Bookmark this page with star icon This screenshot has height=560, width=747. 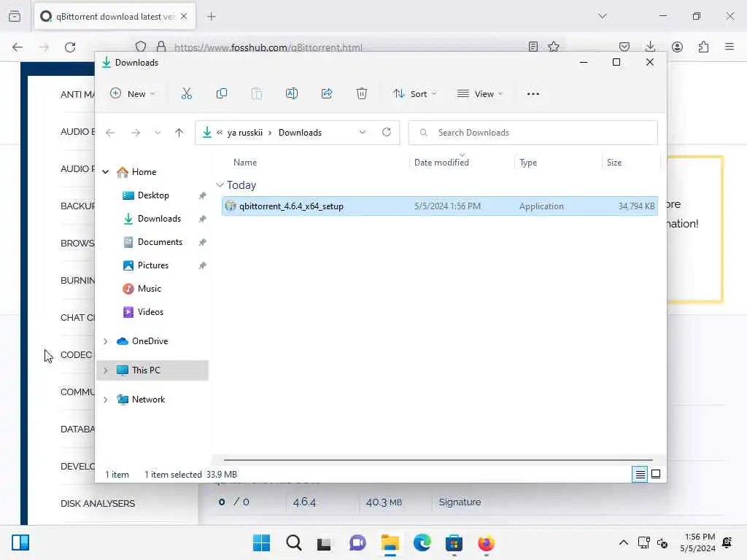tap(554, 47)
